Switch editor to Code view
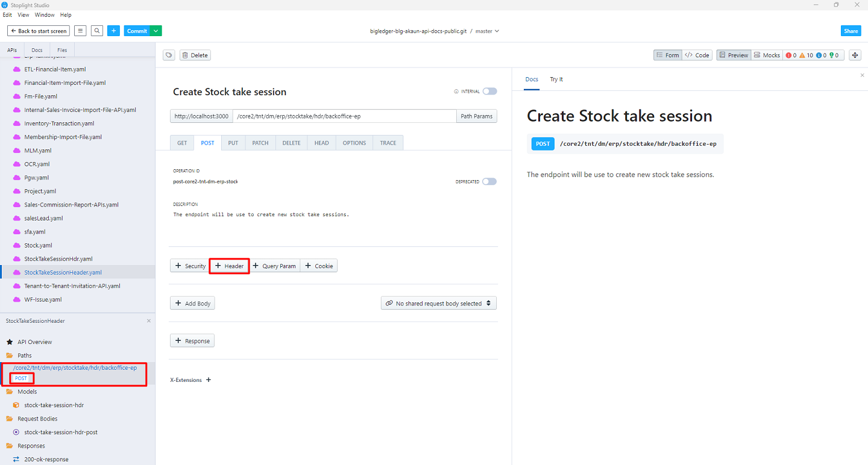The image size is (868, 465). click(x=697, y=55)
